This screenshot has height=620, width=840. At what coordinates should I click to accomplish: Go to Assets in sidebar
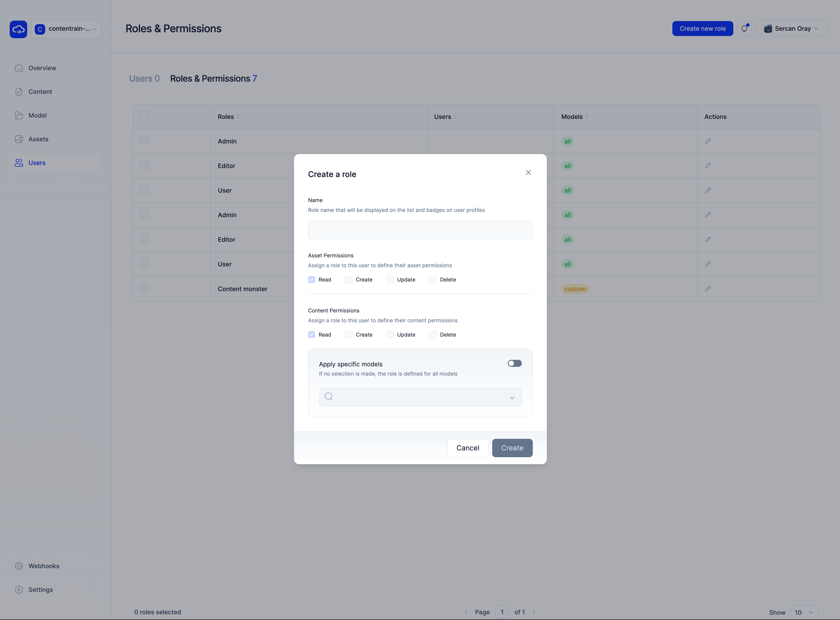[x=38, y=139]
